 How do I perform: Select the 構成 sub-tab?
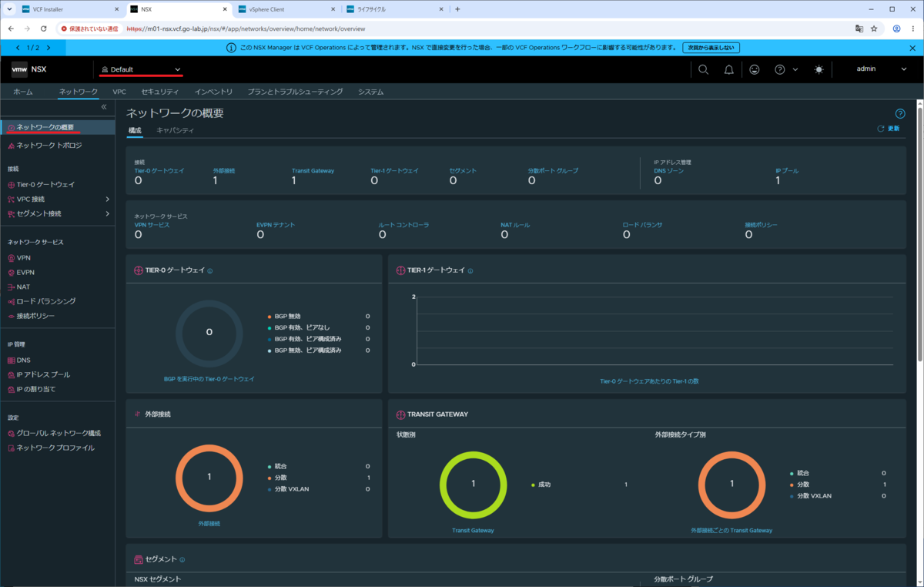pyautogui.click(x=135, y=130)
